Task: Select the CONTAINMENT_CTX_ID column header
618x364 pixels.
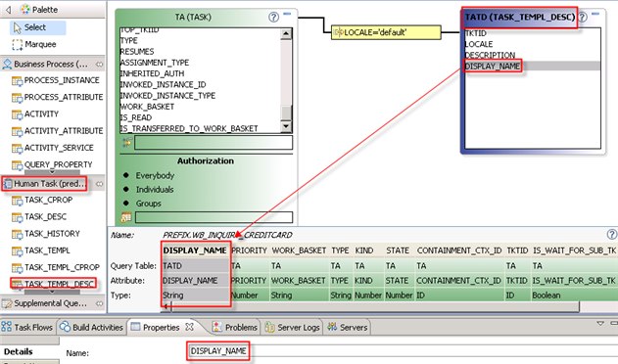Action: tap(459, 250)
